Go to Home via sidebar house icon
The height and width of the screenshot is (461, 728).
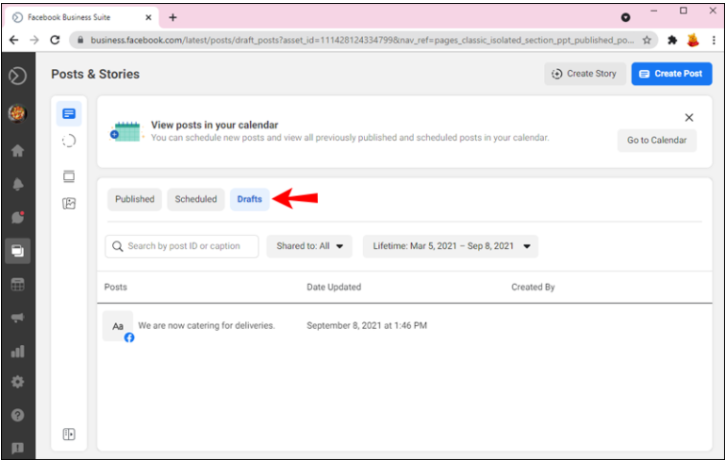coord(18,150)
